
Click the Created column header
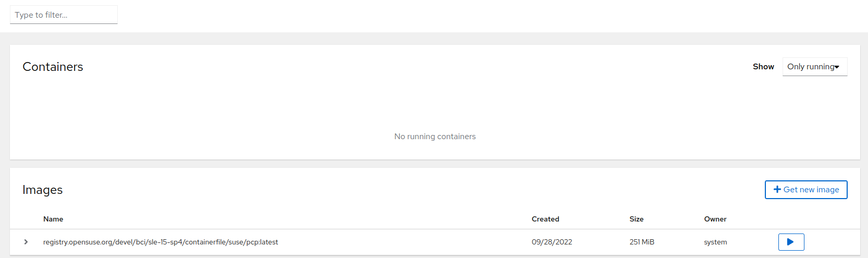tap(545, 219)
